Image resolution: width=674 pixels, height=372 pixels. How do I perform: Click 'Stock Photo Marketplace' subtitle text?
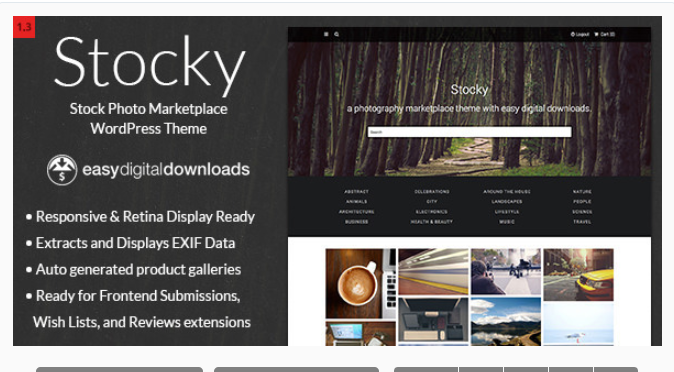(x=148, y=109)
